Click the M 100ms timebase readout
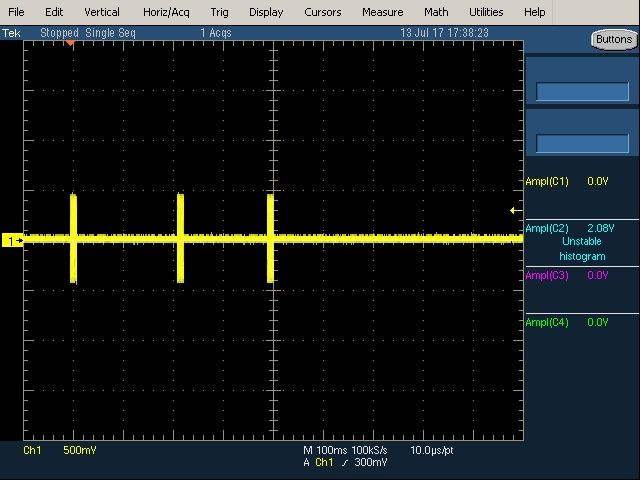 (325, 450)
